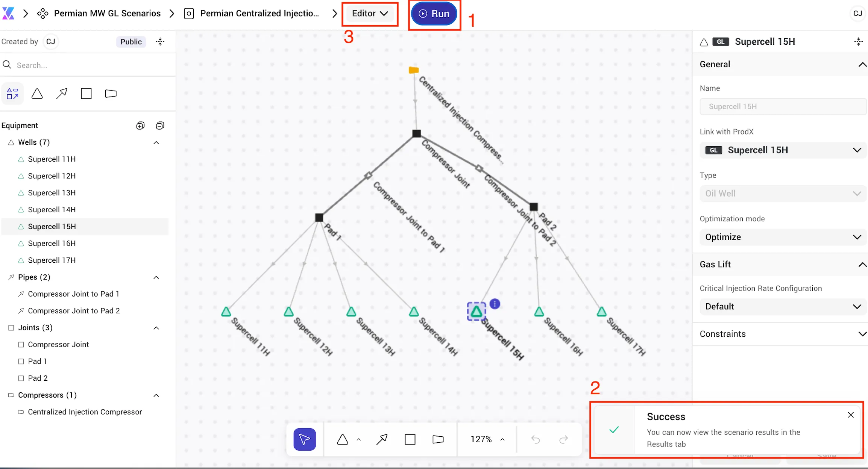Select Supercell 17H in equipment list
Image resolution: width=868 pixels, height=469 pixels.
(x=52, y=260)
